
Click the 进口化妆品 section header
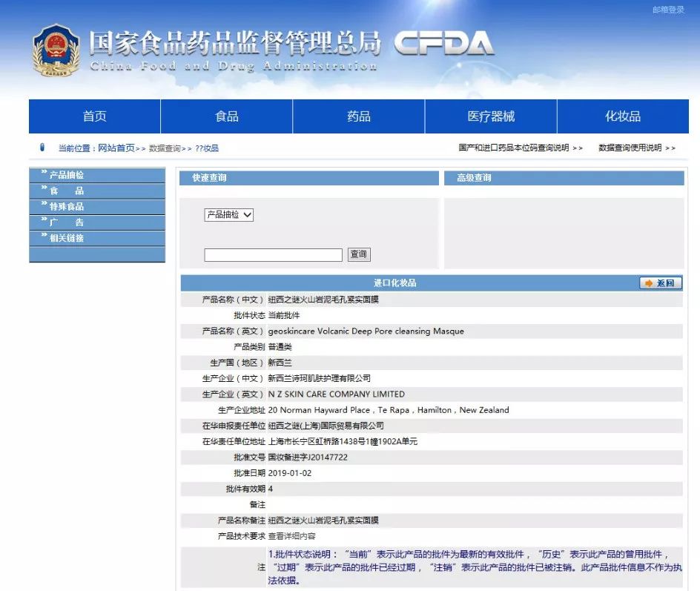(x=394, y=283)
